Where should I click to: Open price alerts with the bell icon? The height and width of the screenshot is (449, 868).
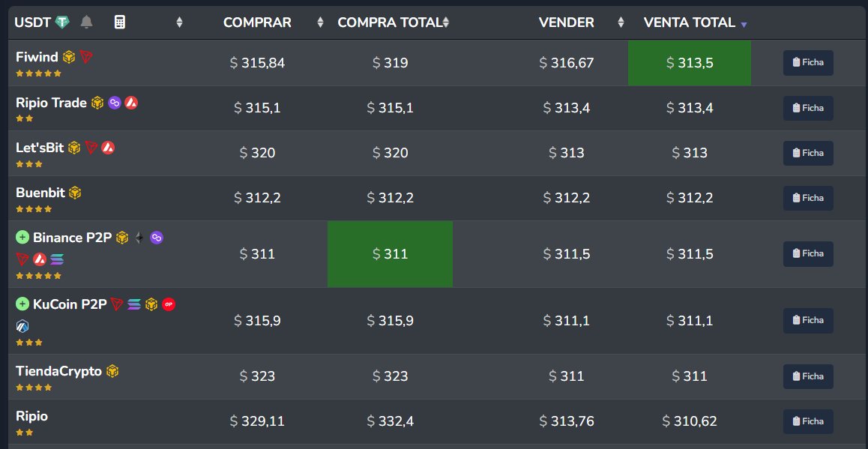point(86,22)
